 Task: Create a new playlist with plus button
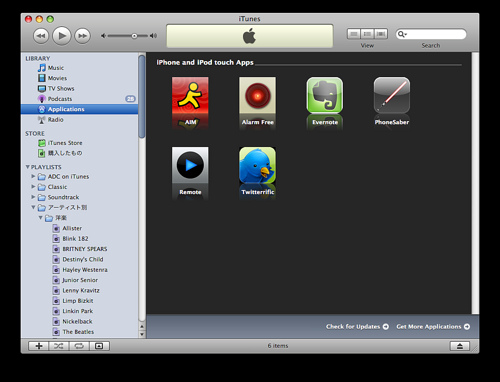point(39,346)
